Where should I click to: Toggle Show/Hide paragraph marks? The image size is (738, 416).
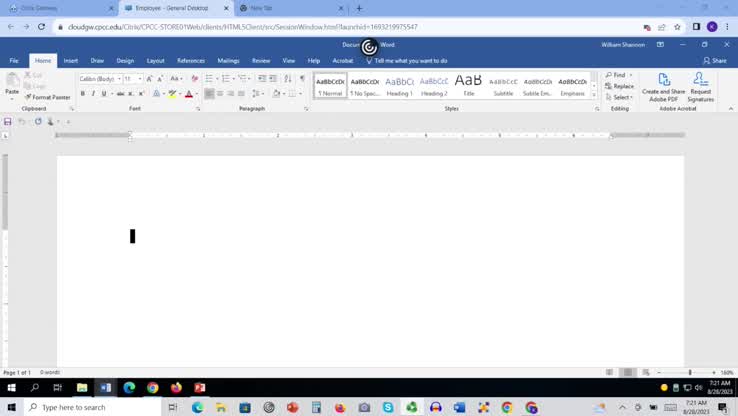point(302,79)
